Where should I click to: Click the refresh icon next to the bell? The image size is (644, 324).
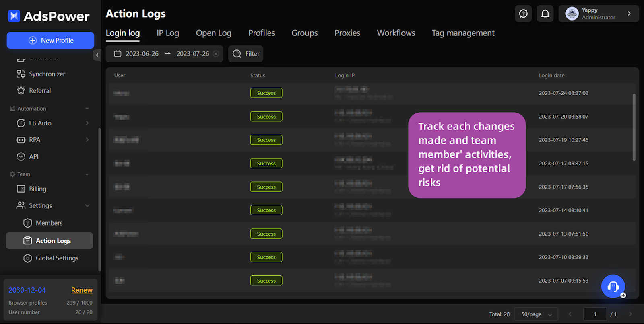tap(523, 14)
